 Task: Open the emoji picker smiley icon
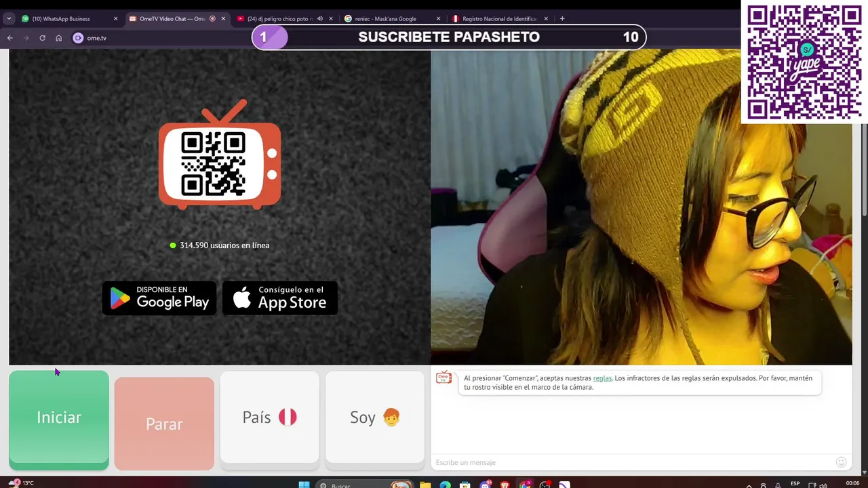(x=842, y=462)
